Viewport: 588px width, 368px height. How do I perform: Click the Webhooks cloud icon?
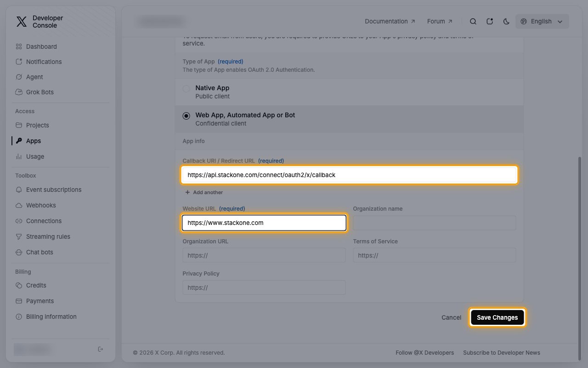[19, 205]
